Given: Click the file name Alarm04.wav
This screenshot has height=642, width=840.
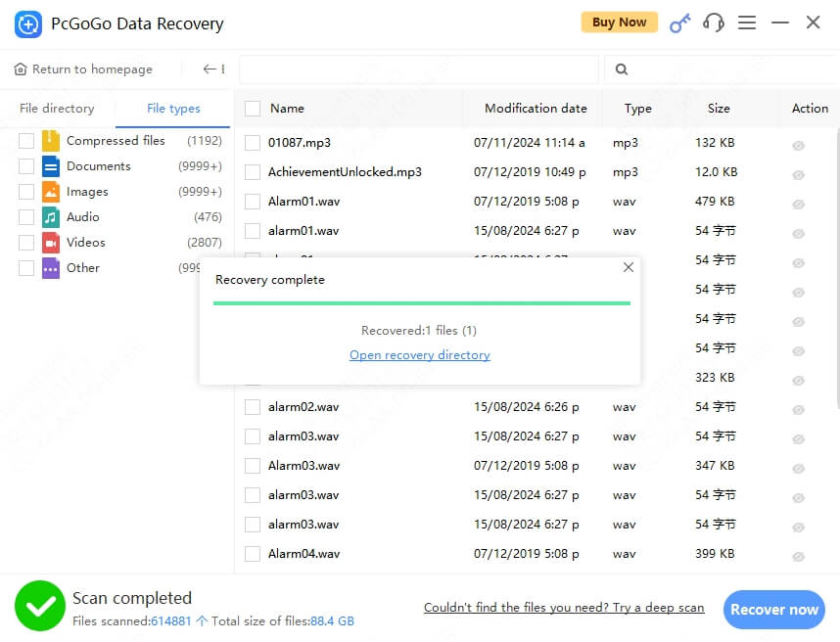Looking at the screenshot, I should pyautogui.click(x=303, y=554).
